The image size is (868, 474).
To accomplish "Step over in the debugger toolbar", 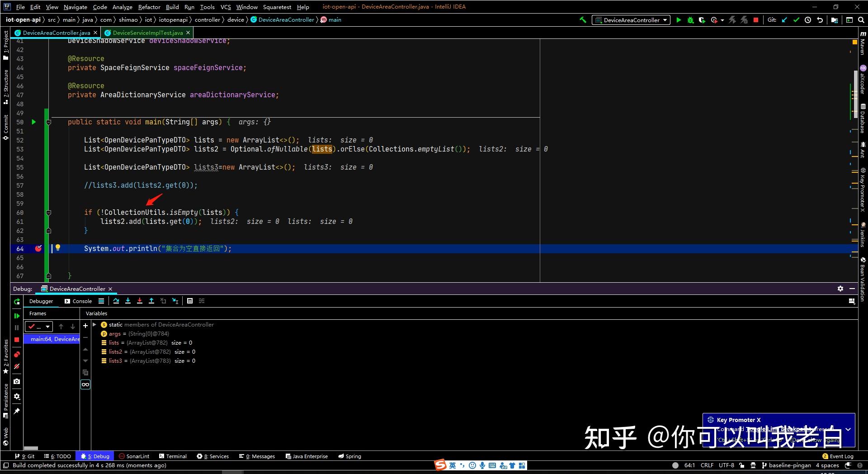I will (116, 301).
